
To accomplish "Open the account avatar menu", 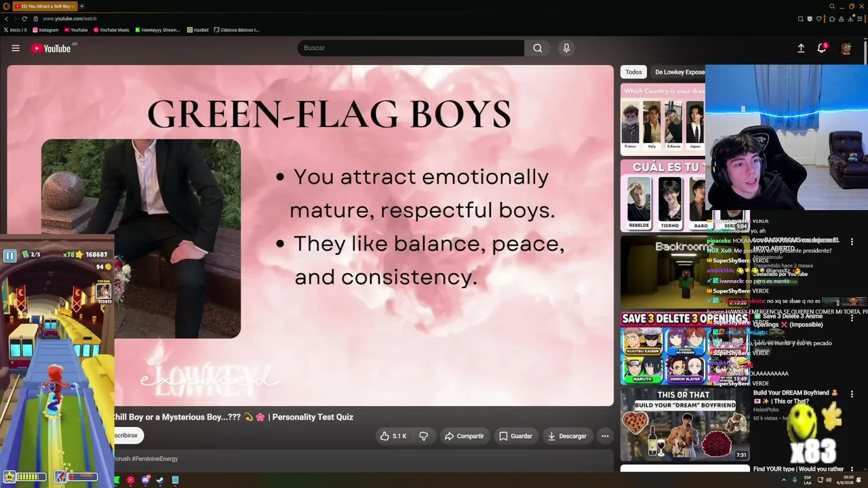I will click(846, 48).
